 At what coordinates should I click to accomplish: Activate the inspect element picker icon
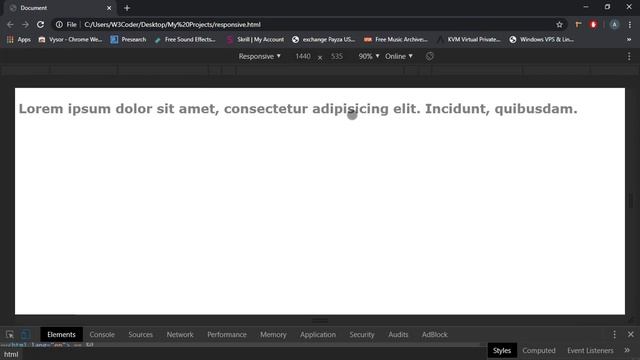point(10,335)
